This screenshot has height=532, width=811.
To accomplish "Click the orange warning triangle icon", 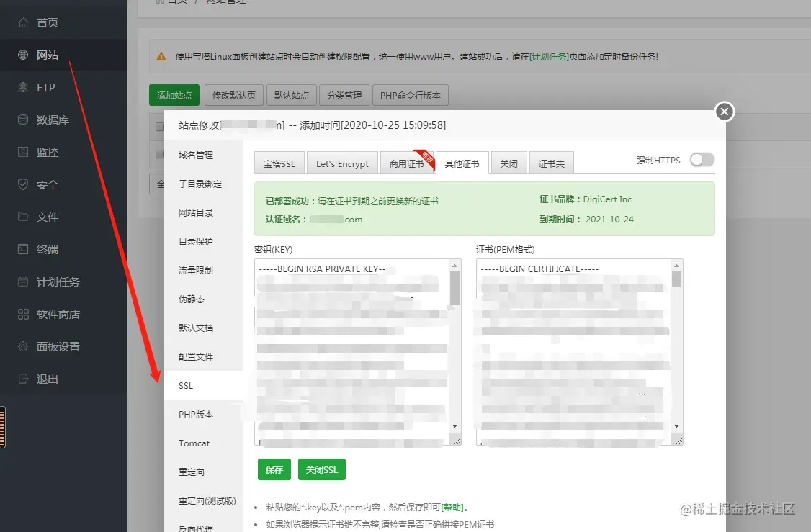I will click(x=161, y=56).
